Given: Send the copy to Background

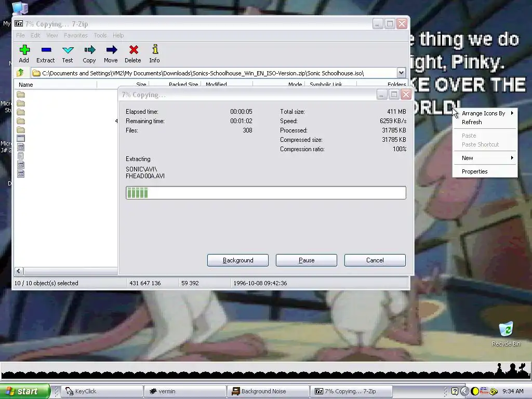Looking at the screenshot, I should click(238, 260).
